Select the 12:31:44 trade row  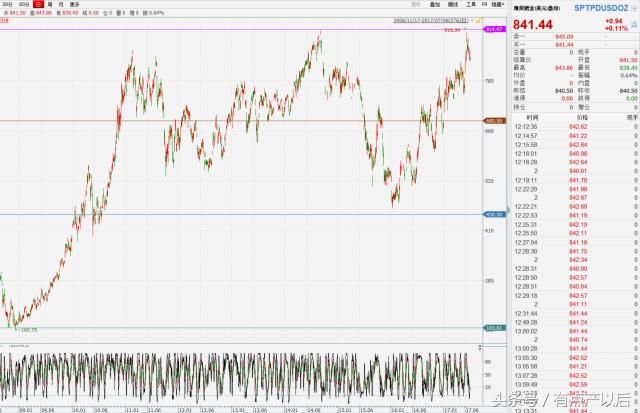click(x=576, y=313)
